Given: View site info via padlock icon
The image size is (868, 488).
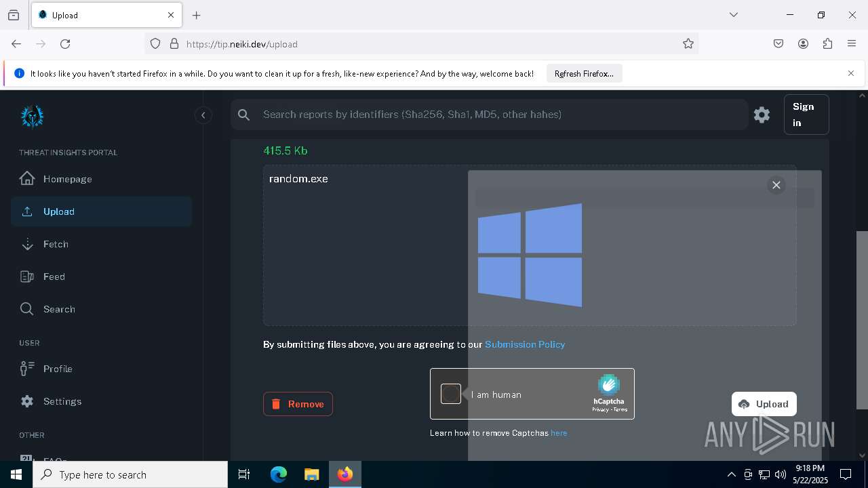Looking at the screenshot, I should 174,43.
